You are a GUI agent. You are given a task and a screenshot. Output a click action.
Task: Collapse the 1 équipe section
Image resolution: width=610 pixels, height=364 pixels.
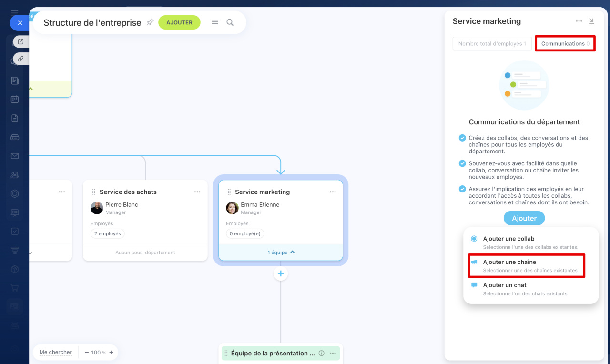281,253
